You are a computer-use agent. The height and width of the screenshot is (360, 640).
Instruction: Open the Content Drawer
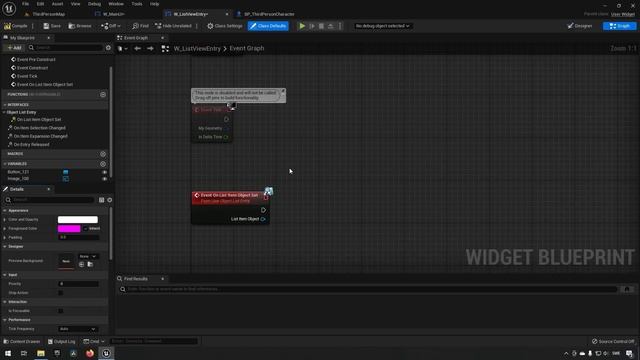tap(22, 342)
